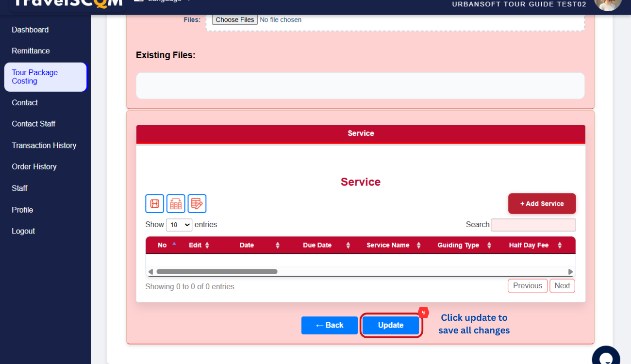631x364 pixels.
Task: Click the user profile avatar
Action: tap(607, 4)
